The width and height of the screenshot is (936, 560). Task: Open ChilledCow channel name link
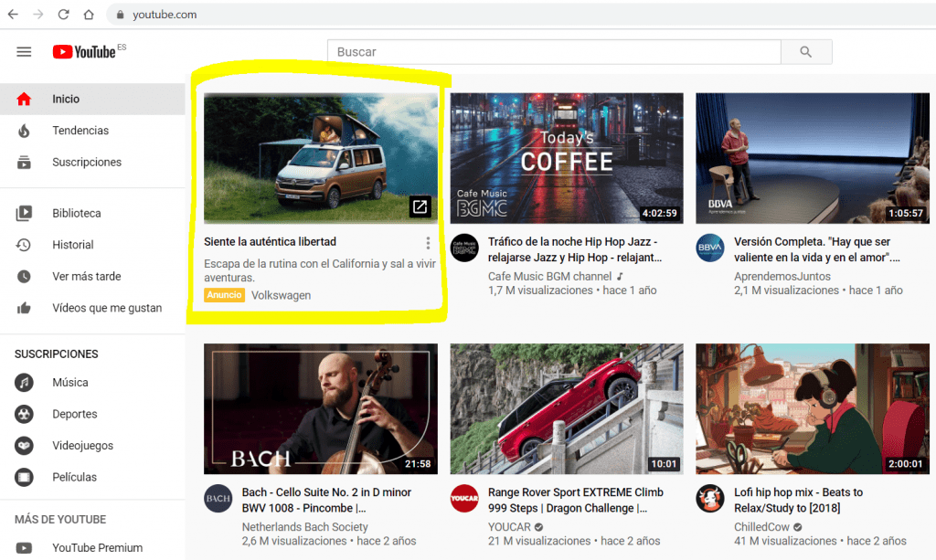pyautogui.click(x=761, y=526)
